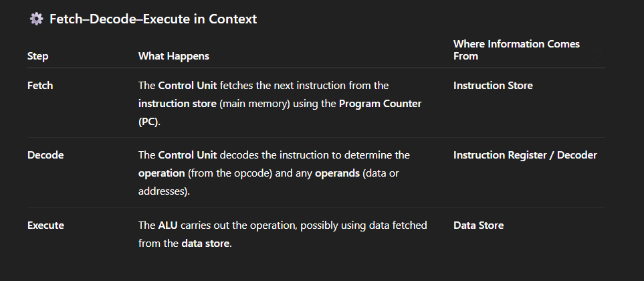
Task: Select the 'What Happens' column header
Action: pos(173,56)
